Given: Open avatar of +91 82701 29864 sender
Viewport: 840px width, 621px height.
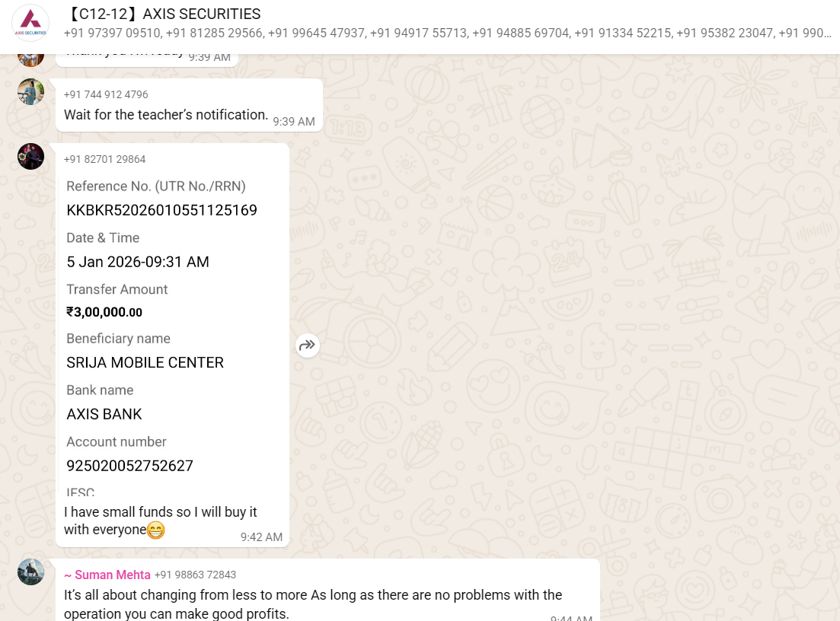Looking at the screenshot, I should pos(30,156).
